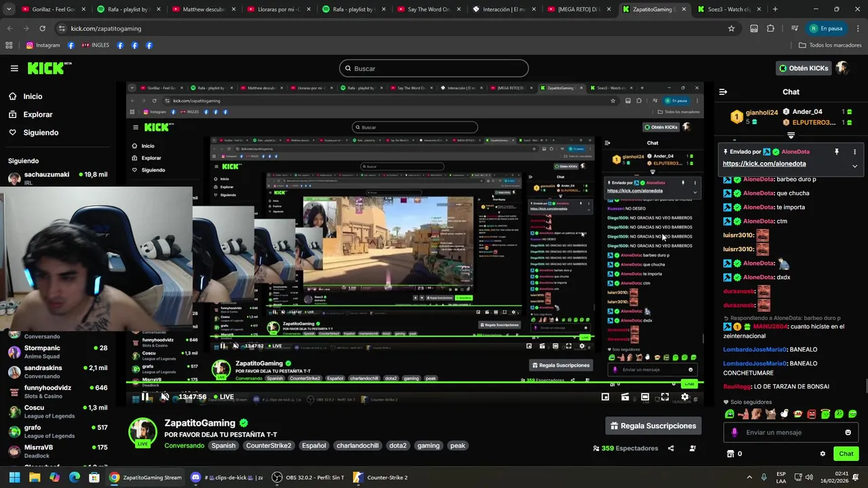Click the AloneDota name in pinned message

(x=795, y=152)
